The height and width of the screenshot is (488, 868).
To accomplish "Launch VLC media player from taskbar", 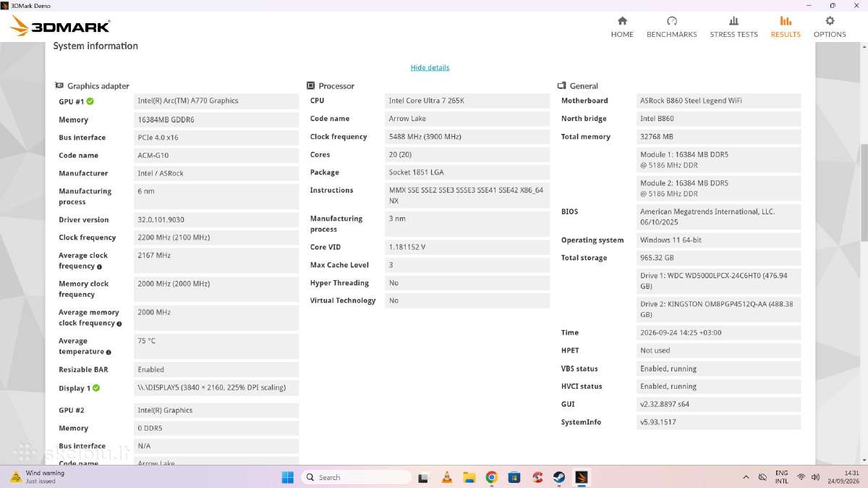I will [x=446, y=477].
